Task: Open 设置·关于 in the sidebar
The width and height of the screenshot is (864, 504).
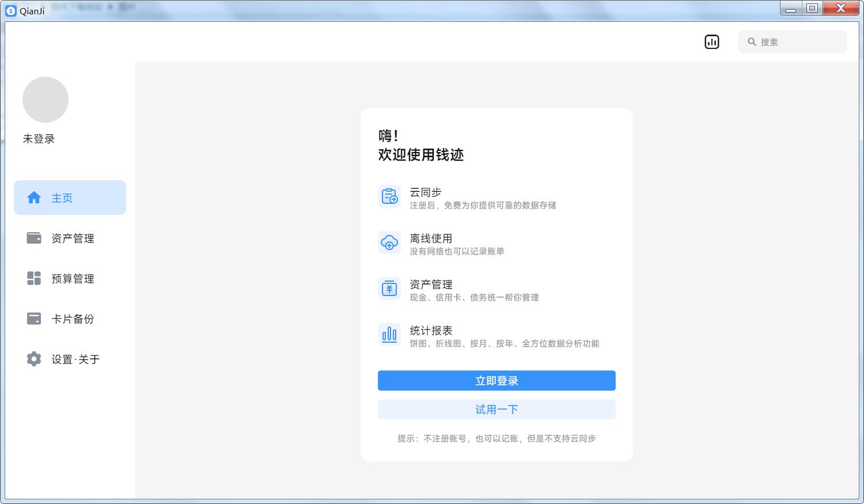Action: tap(70, 359)
